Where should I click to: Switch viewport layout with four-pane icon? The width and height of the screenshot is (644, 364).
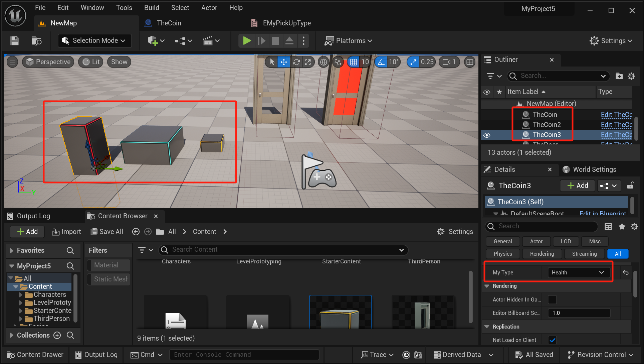[x=470, y=62]
